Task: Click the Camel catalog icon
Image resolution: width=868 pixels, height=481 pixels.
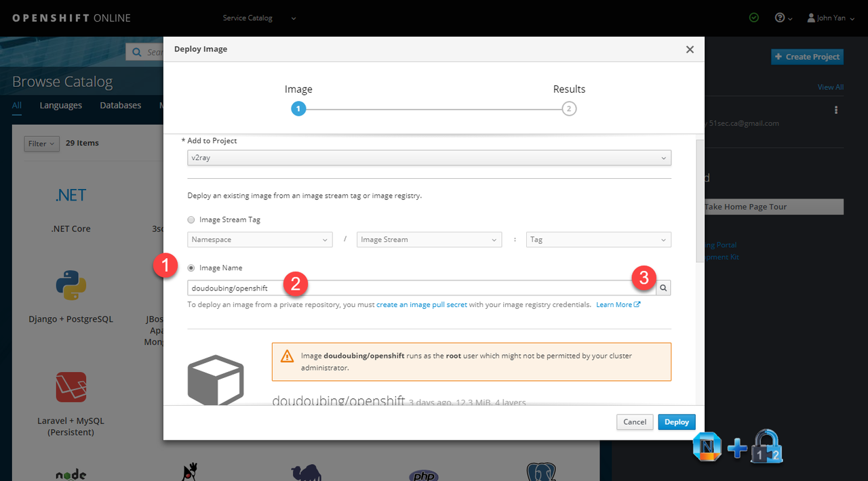Action: (x=305, y=474)
